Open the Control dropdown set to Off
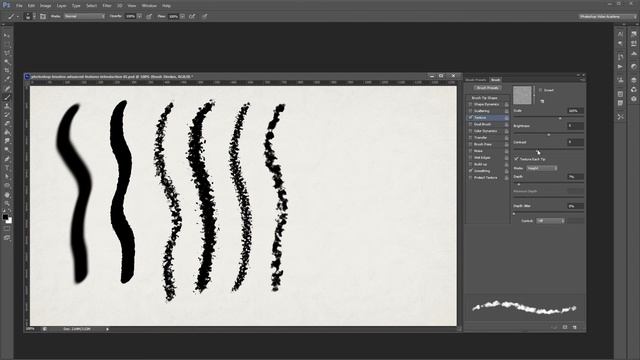The height and width of the screenshot is (360, 640). (550, 221)
